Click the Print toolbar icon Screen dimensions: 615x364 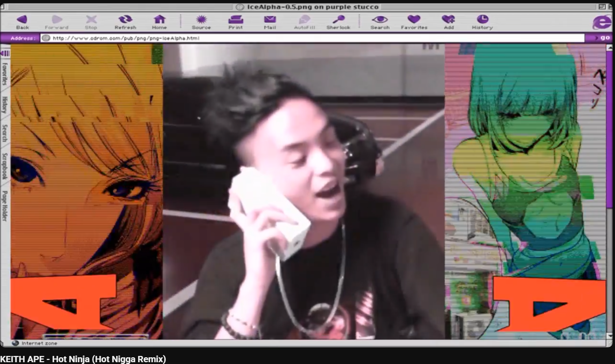236,19
